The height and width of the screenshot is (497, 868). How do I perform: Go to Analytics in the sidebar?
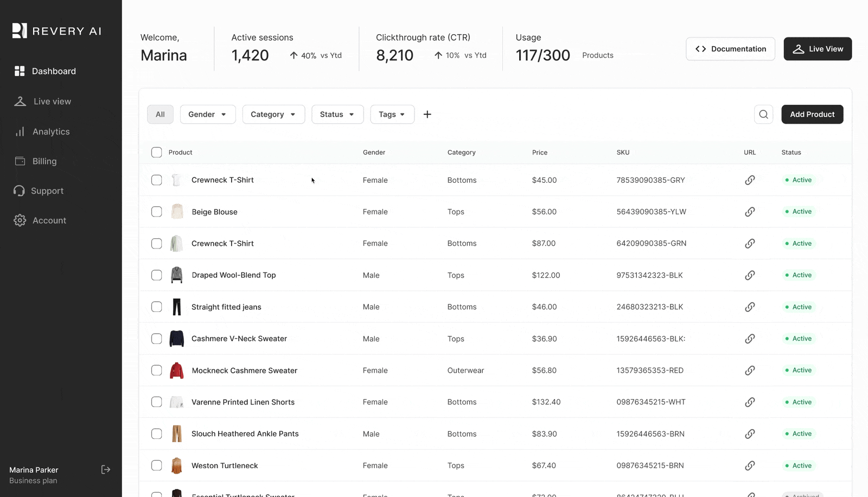click(x=50, y=132)
